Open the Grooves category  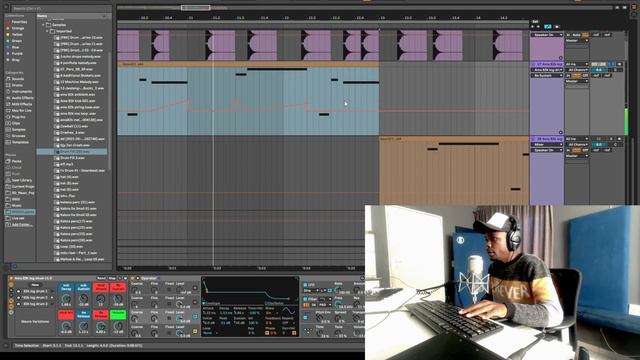[x=16, y=136]
